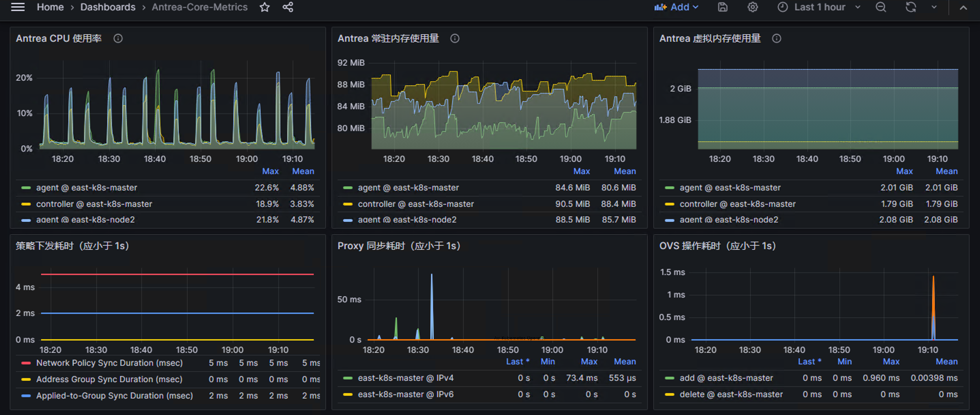Toggle agent @ east-k8s-master in 常驻内存 panel
This screenshot has height=415, width=980.
click(x=408, y=188)
